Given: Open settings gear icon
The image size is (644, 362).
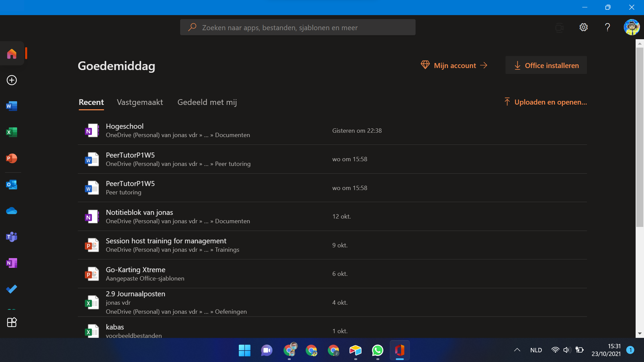Looking at the screenshot, I should (583, 27).
